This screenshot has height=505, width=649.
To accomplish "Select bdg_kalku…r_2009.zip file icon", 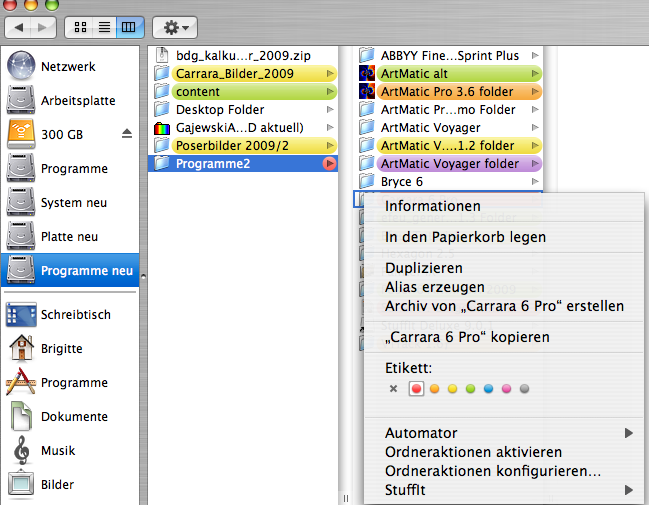I will pyautogui.click(x=162, y=55).
